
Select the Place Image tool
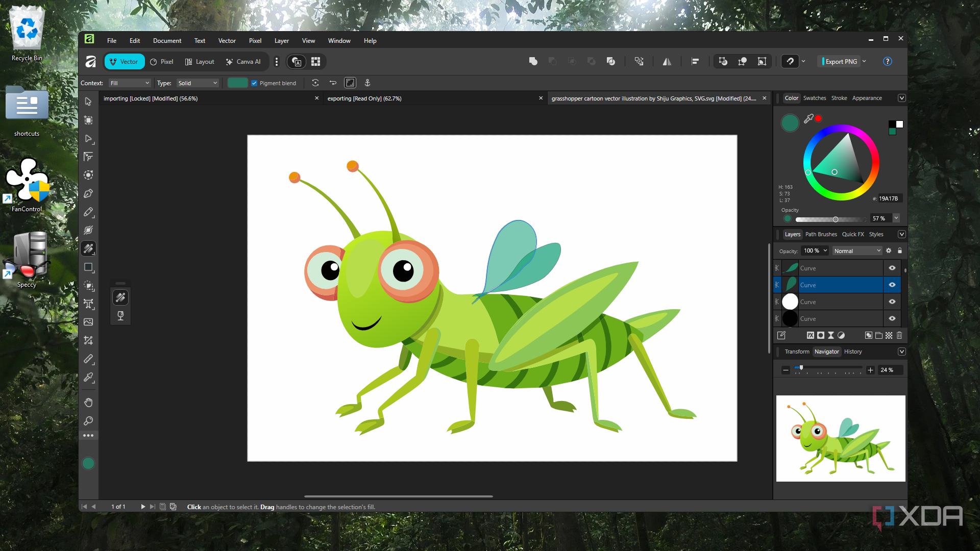coord(88,322)
